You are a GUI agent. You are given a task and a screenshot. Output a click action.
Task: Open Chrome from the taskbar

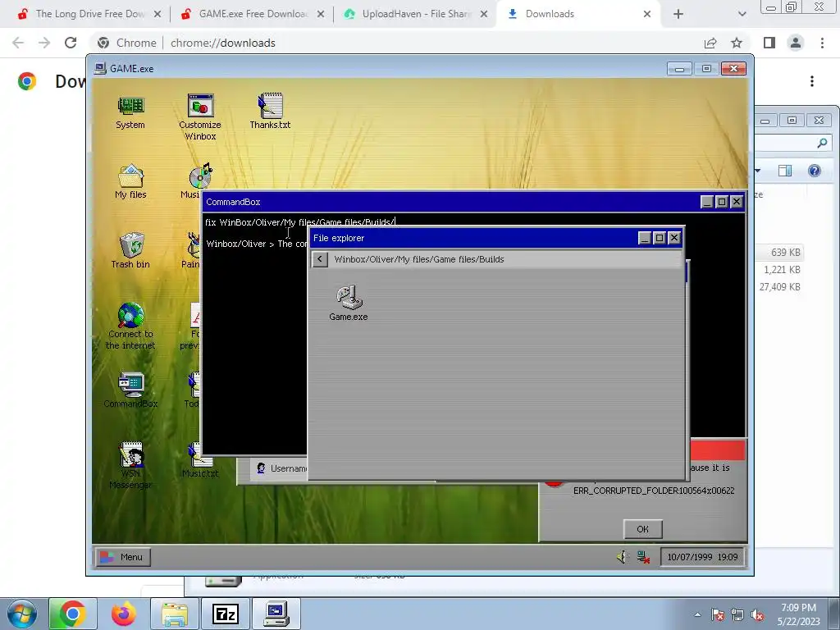point(73,614)
